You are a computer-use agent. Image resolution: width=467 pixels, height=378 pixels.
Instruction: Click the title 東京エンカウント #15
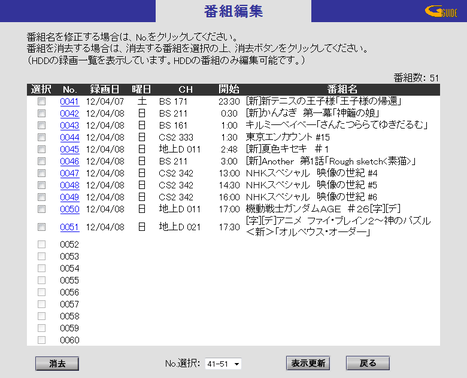coord(288,137)
